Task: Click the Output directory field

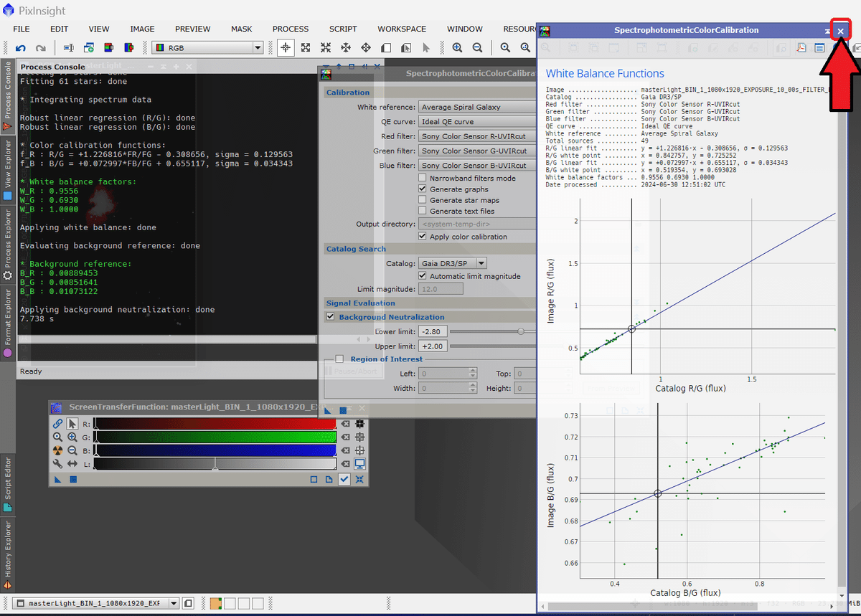Action: [477, 224]
